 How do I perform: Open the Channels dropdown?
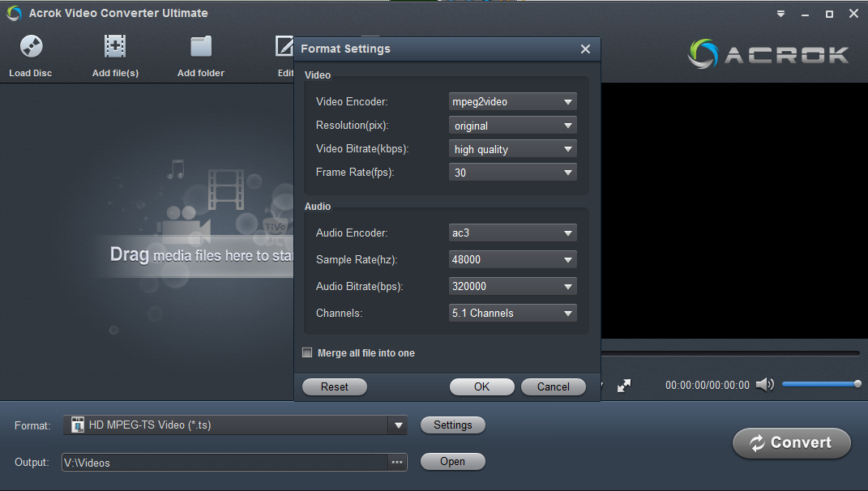(512, 314)
